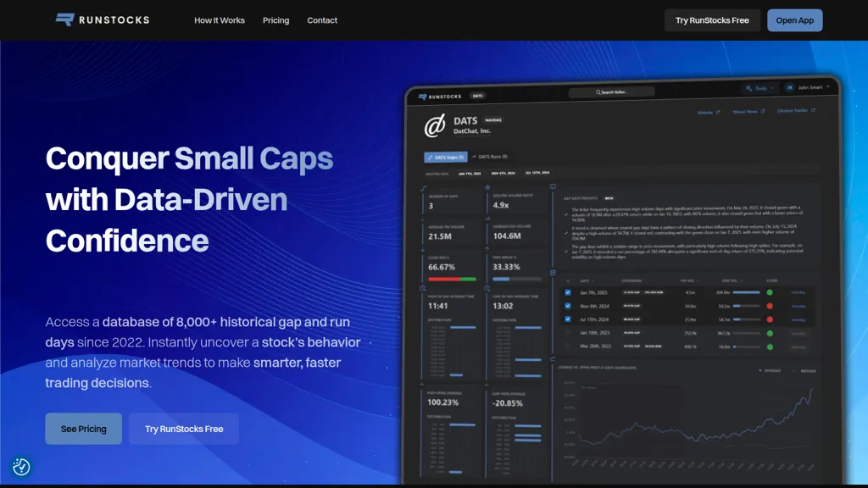Click the external-link icon beside Dilution Tracker
868x488 pixels.
pyautogui.click(x=813, y=110)
